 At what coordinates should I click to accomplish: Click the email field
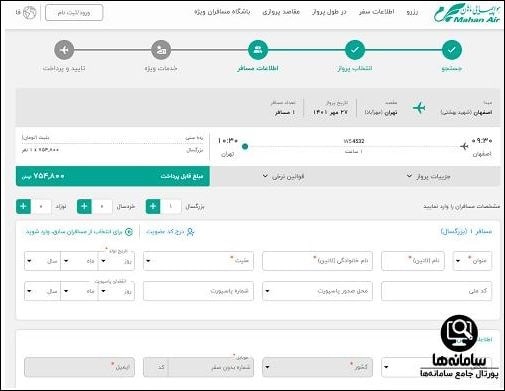(79, 367)
